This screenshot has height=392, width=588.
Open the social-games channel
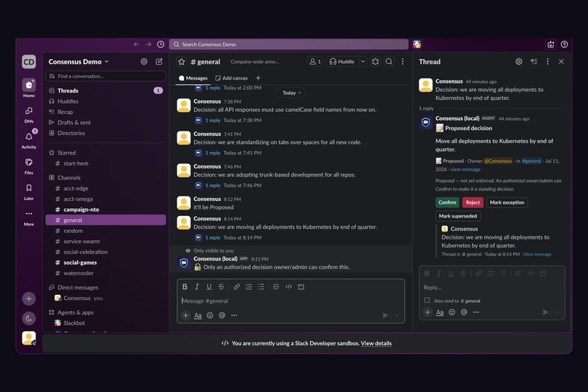click(105, 263)
